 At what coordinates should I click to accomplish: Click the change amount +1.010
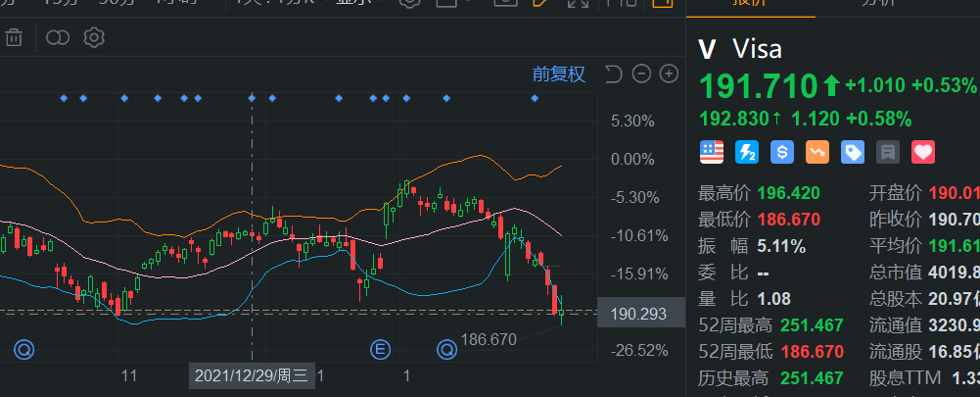[875, 85]
